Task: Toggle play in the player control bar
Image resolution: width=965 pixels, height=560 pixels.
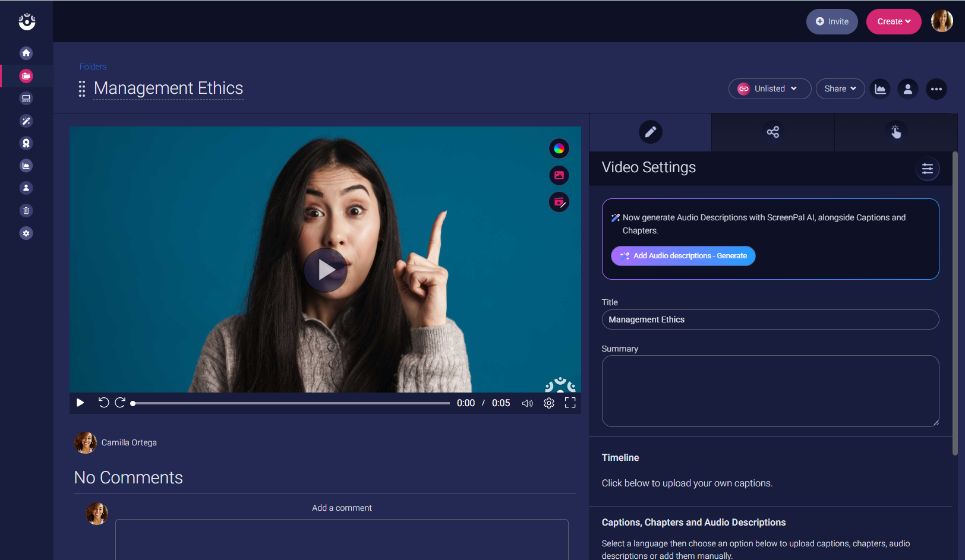Action: (x=80, y=403)
